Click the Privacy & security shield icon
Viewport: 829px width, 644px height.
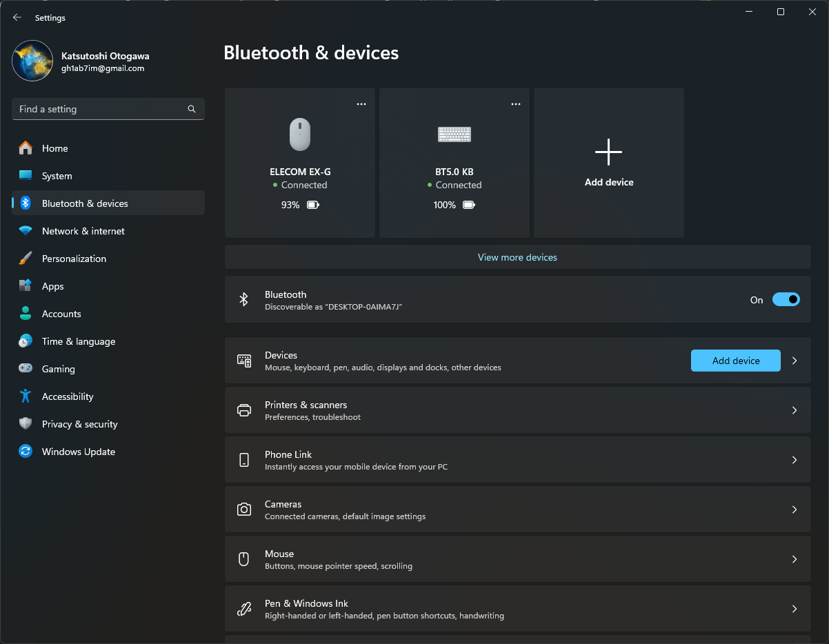26,424
